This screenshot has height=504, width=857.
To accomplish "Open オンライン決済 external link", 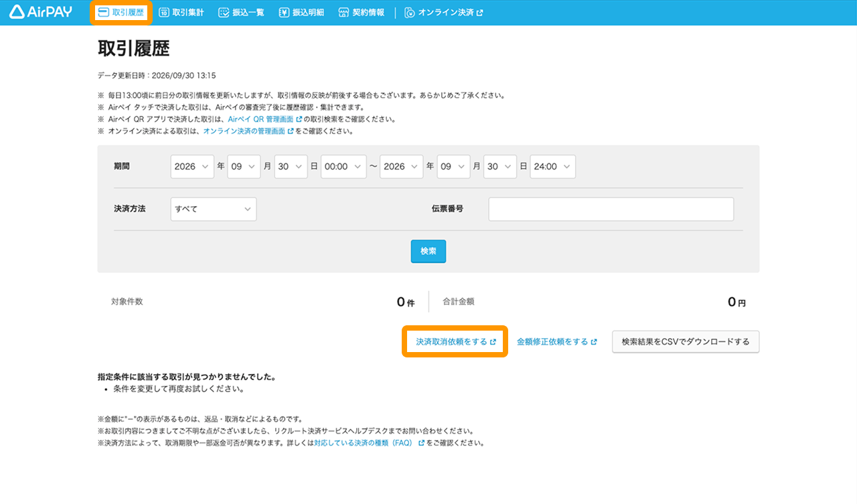I will [444, 12].
